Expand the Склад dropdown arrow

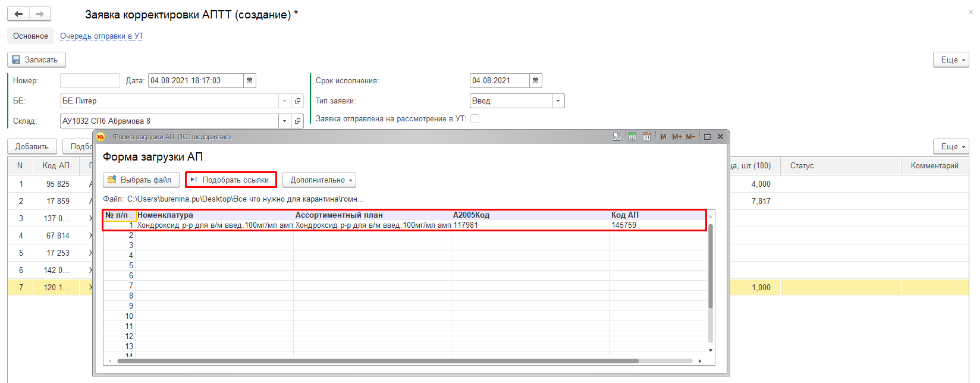click(x=284, y=121)
